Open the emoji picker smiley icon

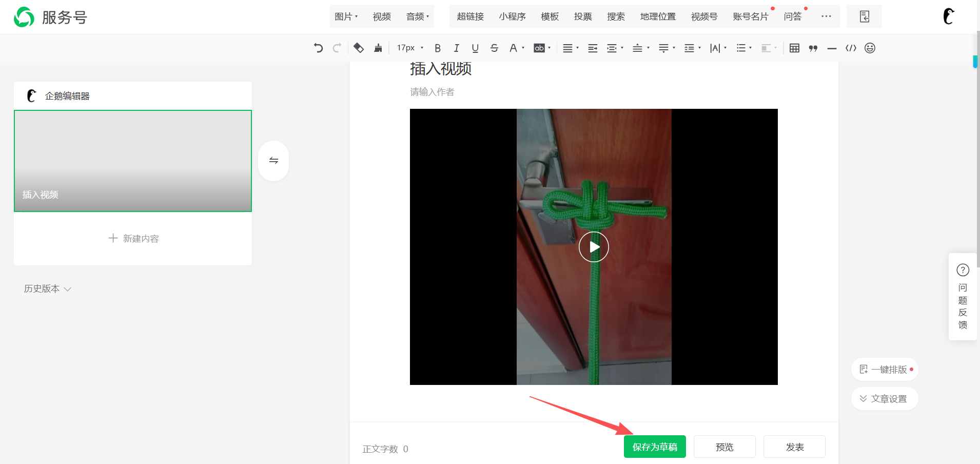tap(870, 48)
